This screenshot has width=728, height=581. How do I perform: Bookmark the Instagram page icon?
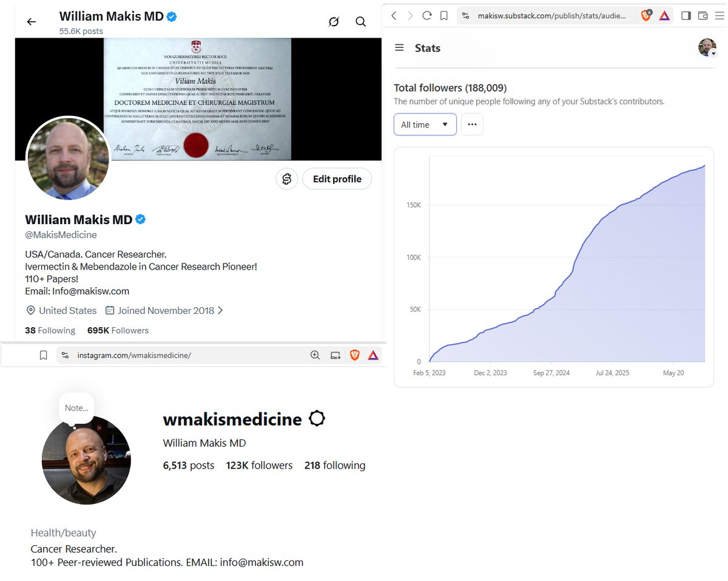[x=43, y=355]
